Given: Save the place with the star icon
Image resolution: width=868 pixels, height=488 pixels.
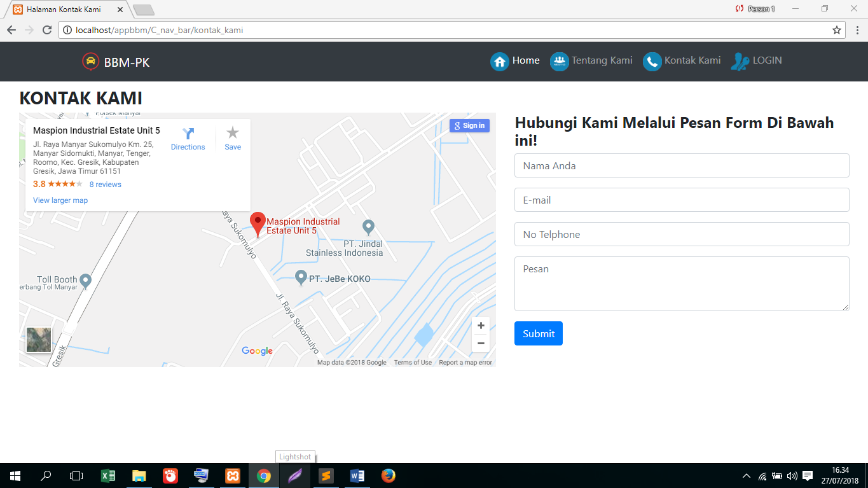Looking at the screenshot, I should click(x=233, y=132).
